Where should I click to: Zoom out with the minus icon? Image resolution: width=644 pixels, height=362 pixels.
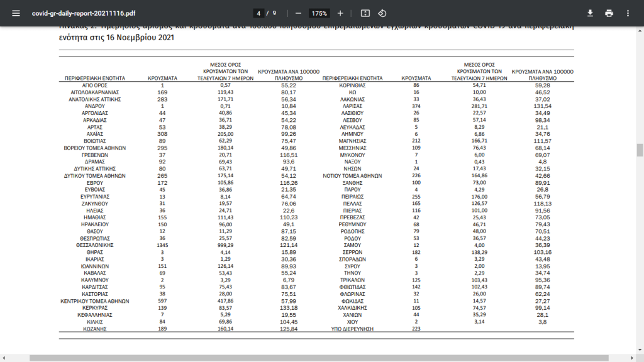tap(299, 13)
